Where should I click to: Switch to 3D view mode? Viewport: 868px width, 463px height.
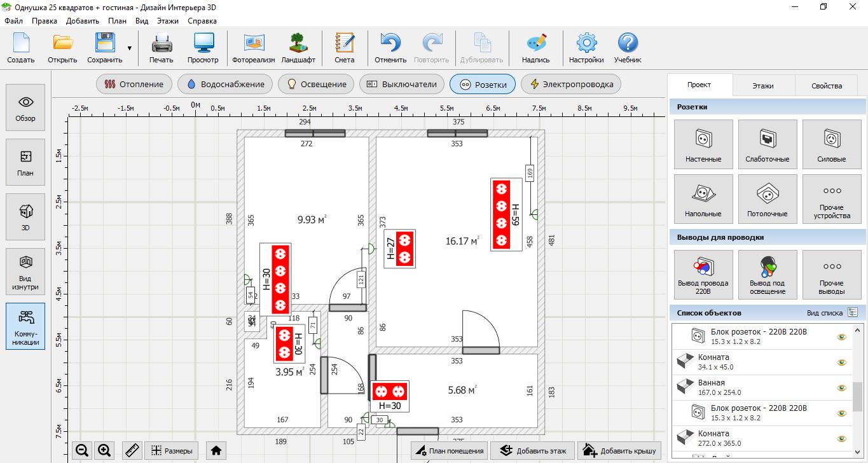click(25, 216)
